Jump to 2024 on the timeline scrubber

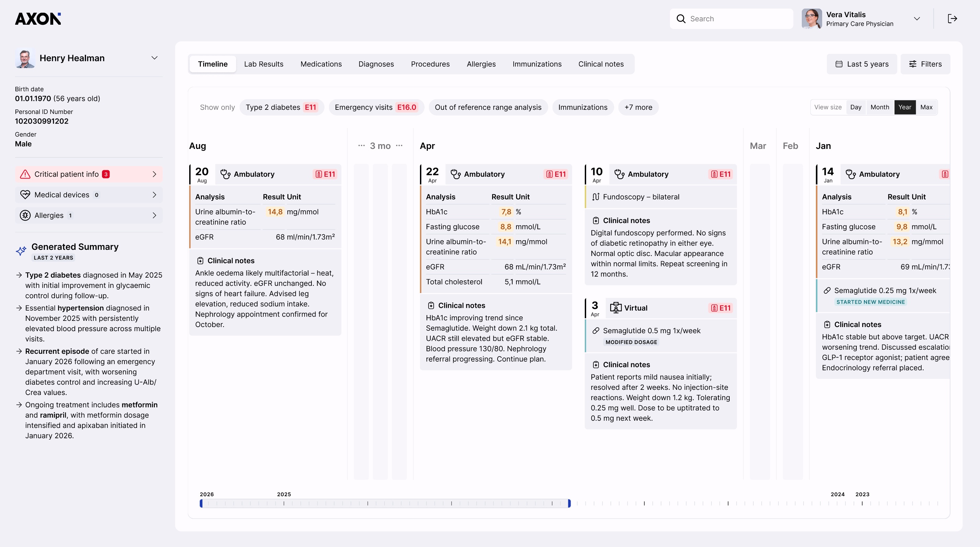pos(837,494)
